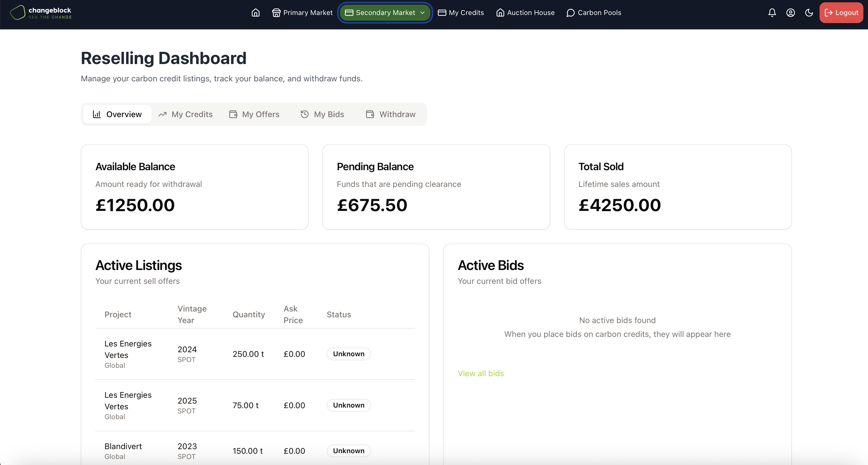Toggle dark mode moon icon

pos(809,13)
